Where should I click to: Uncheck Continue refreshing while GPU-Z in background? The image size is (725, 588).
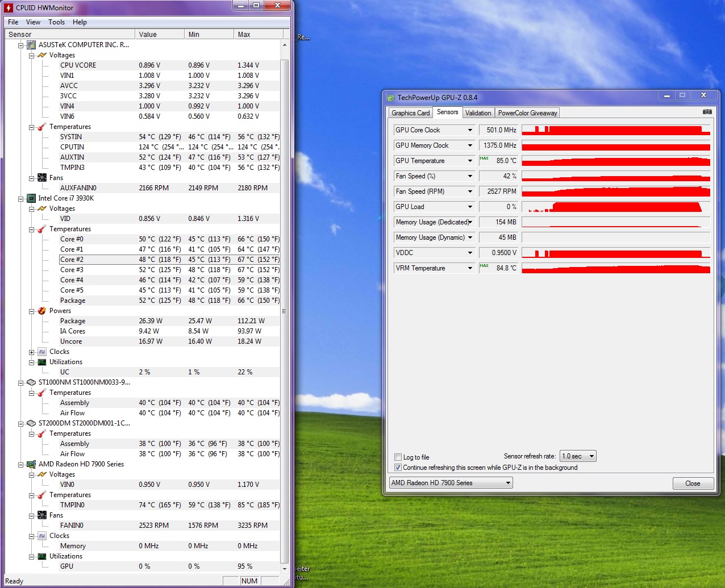pos(398,468)
